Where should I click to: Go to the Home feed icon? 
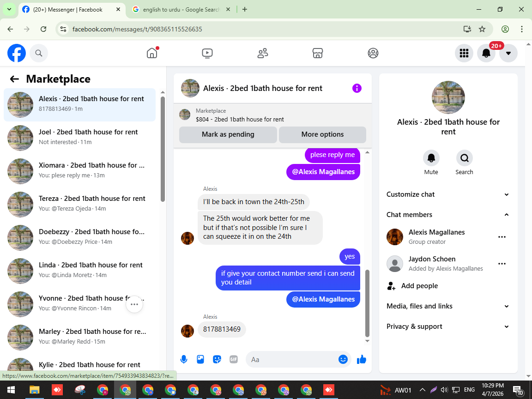(x=152, y=53)
